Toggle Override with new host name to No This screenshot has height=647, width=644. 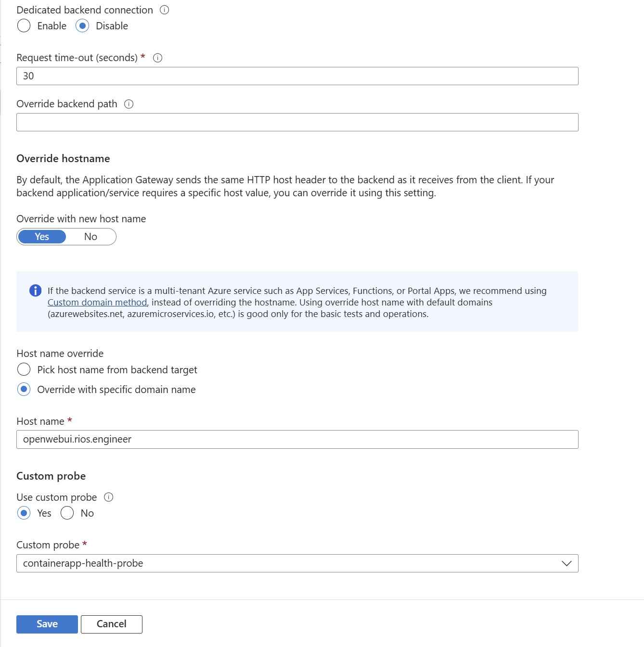(x=90, y=237)
